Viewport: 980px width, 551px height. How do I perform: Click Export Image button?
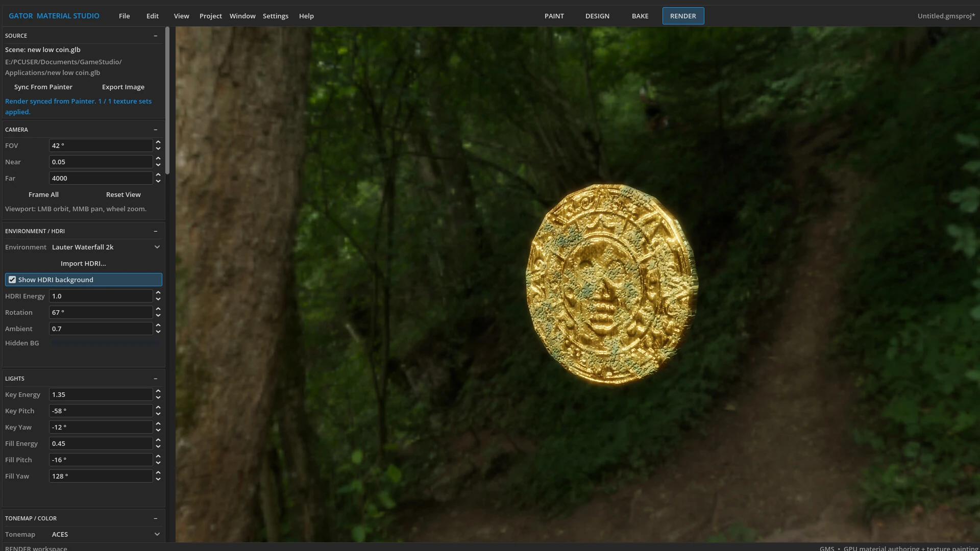pyautogui.click(x=123, y=87)
